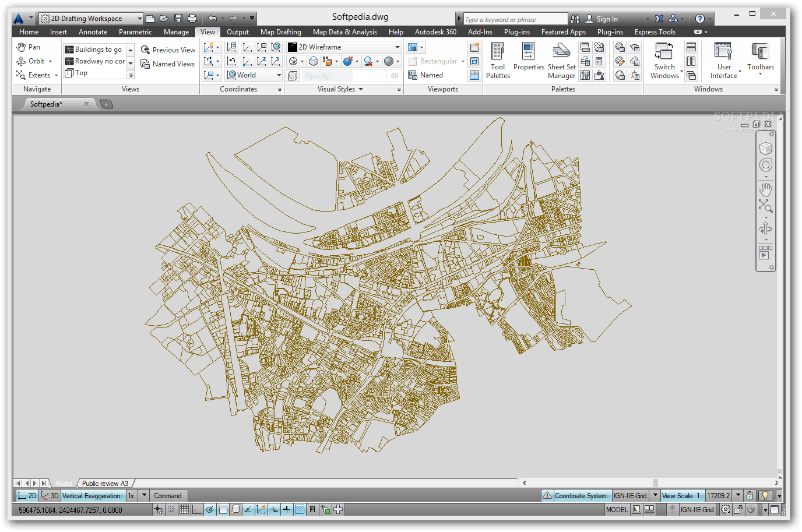Screen dimensions: 802x532
Task: Open the View Scale dropdown arrow
Action: (738, 496)
